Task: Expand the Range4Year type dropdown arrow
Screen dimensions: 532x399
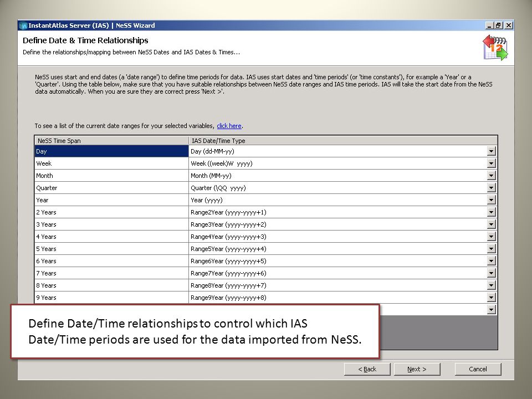Action: [491, 237]
